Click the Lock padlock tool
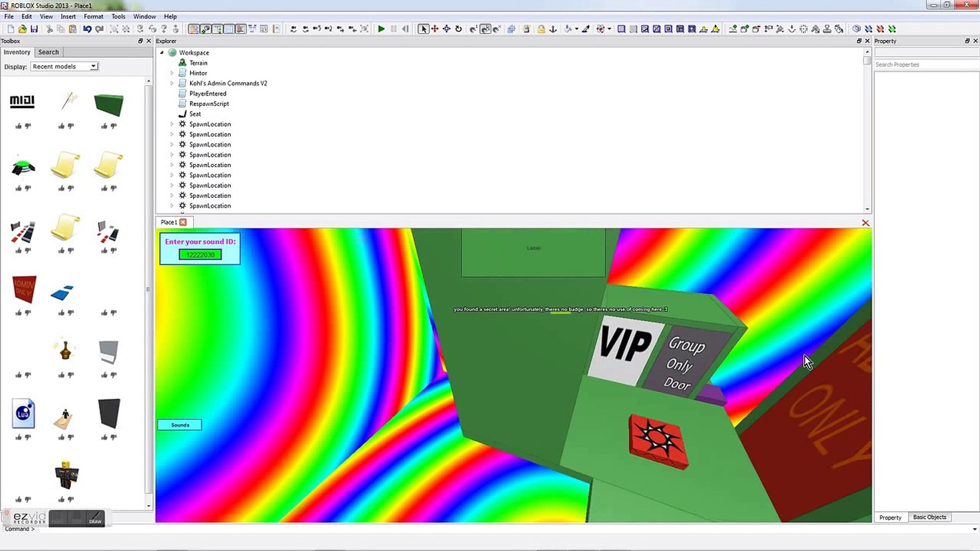This screenshot has height=551, width=980. pyautogui.click(x=541, y=29)
